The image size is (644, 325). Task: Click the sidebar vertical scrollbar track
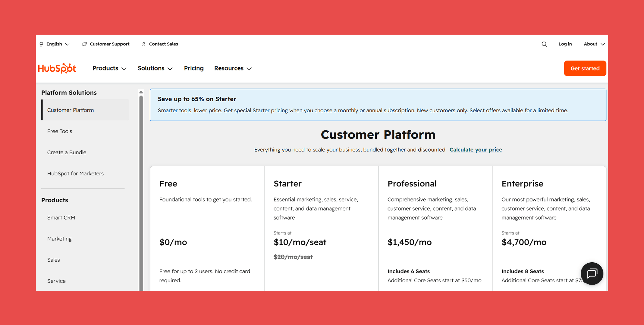(141, 193)
